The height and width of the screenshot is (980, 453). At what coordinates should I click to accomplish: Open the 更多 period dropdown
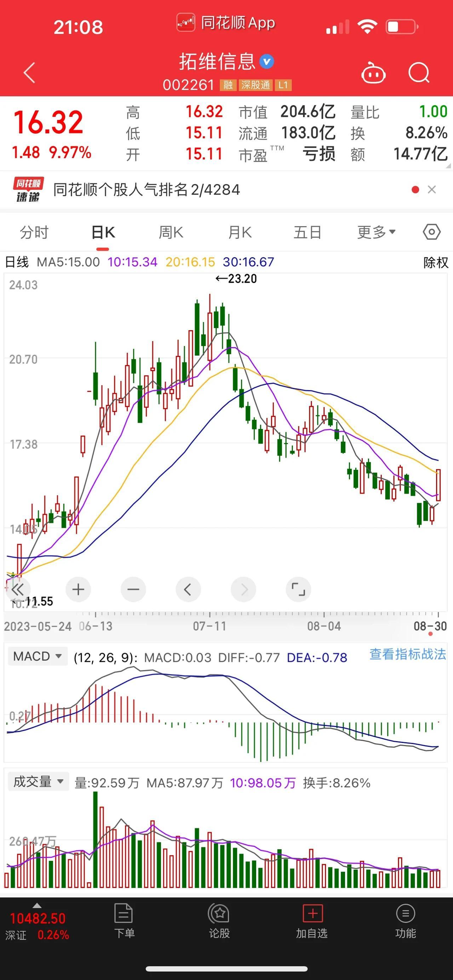(376, 232)
